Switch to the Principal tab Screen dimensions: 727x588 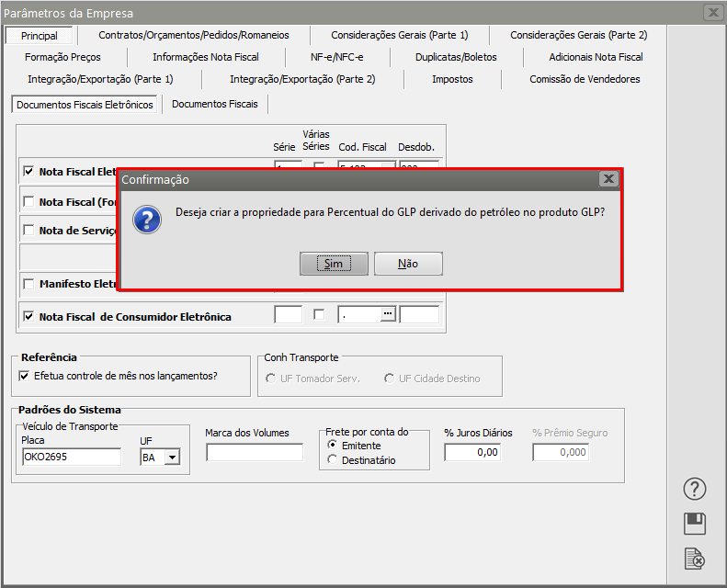[x=40, y=36]
